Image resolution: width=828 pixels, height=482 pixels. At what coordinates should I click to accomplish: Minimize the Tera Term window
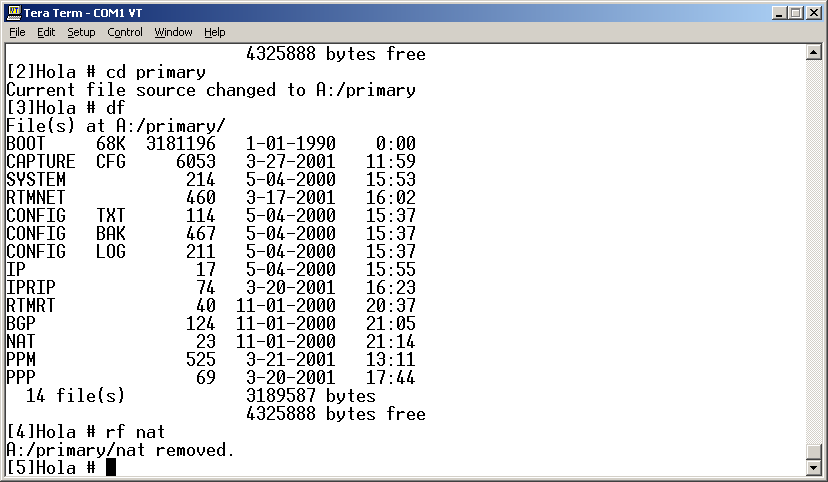777,12
